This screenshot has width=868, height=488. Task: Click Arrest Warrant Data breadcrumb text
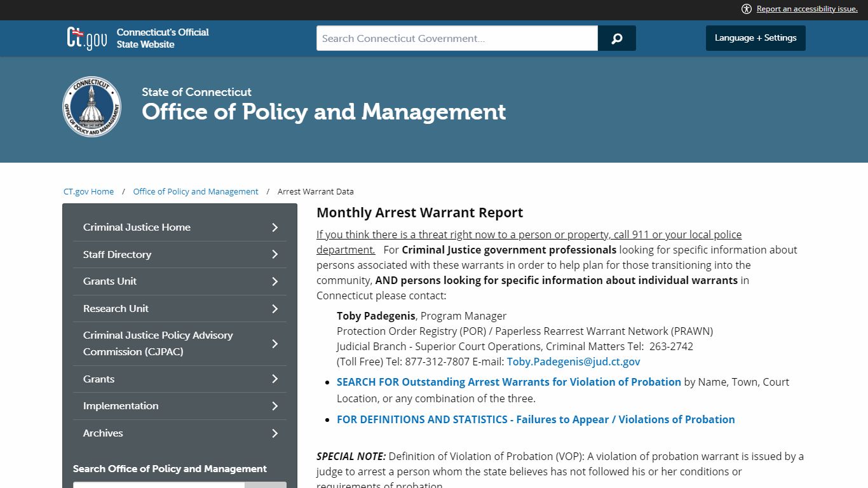(316, 191)
